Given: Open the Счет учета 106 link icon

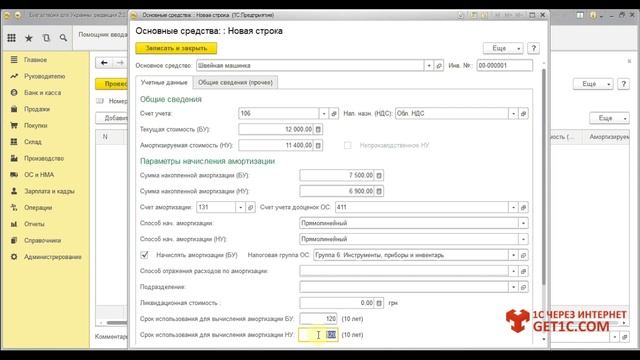Looking at the screenshot, I should click(334, 113).
